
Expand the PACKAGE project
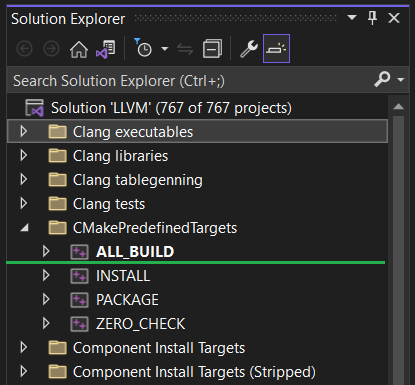46,299
